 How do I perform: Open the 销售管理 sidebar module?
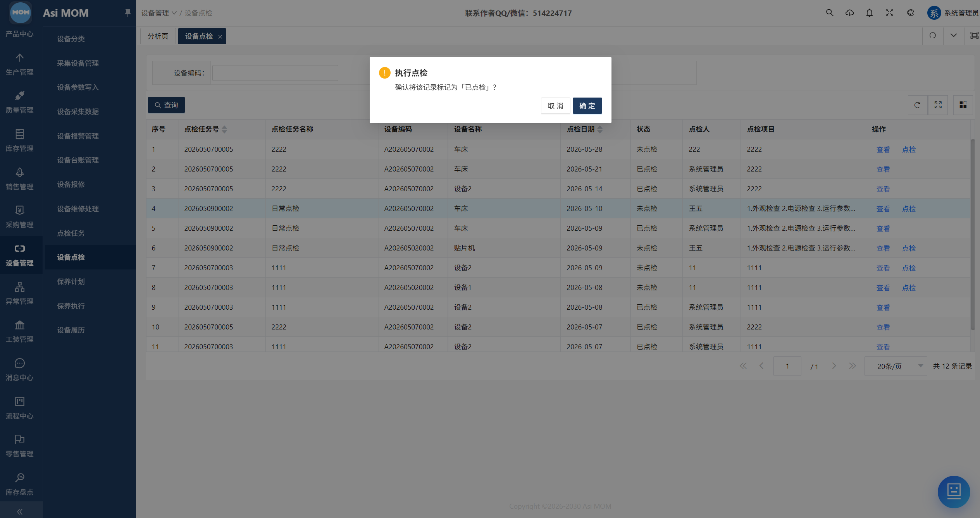point(19,179)
